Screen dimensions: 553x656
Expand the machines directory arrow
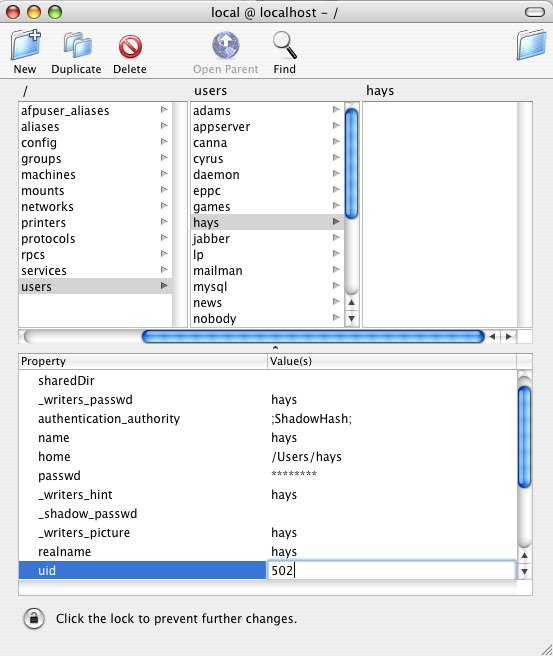coord(164,174)
